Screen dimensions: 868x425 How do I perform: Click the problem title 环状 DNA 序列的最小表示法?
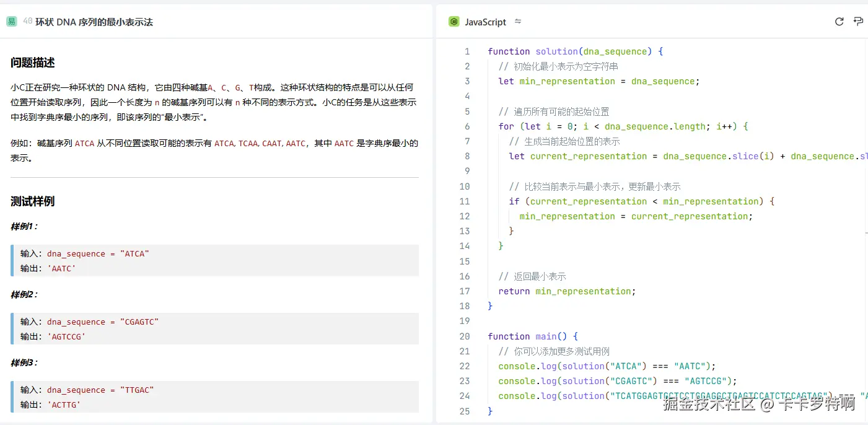94,22
